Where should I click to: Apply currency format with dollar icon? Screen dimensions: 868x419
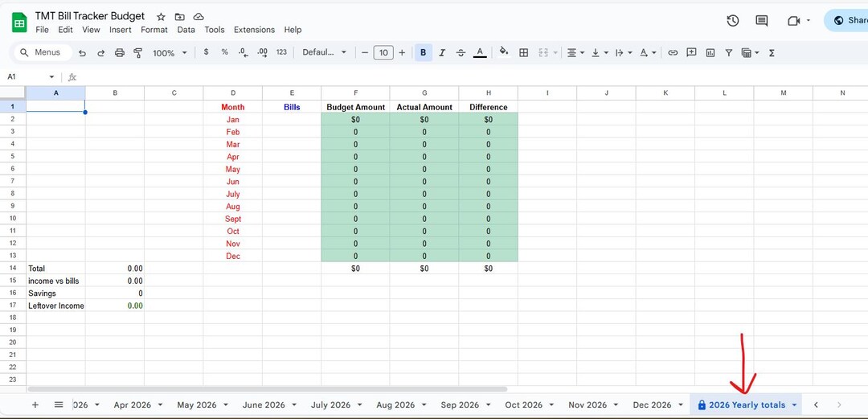coord(206,52)
